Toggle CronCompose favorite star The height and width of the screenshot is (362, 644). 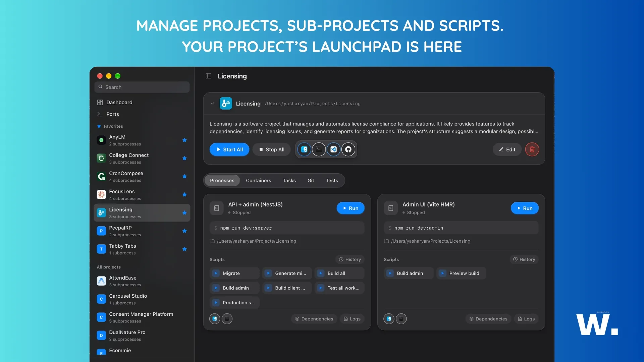pyautogui.click(x=184, y=176)
